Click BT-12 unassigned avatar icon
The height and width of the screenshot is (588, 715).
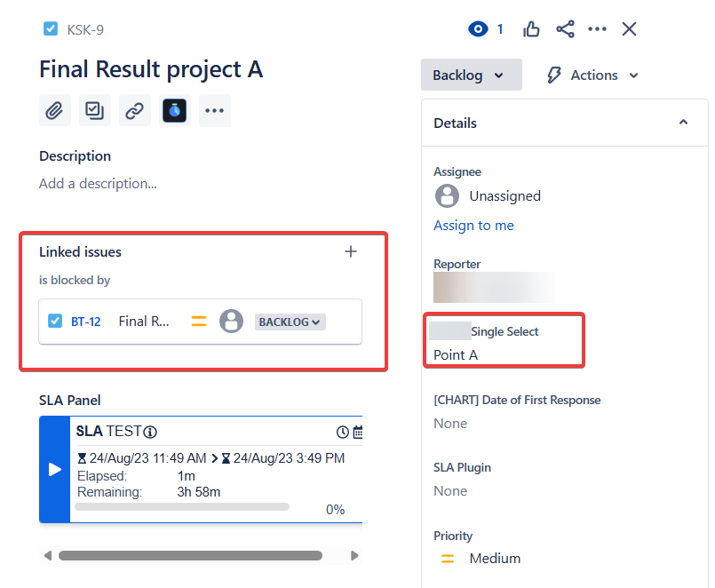pos(231,322)
